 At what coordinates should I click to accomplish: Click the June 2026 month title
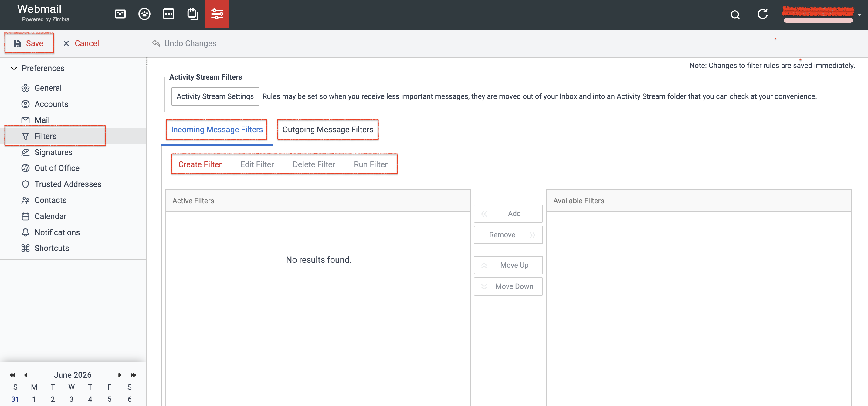tap(73, 375)
